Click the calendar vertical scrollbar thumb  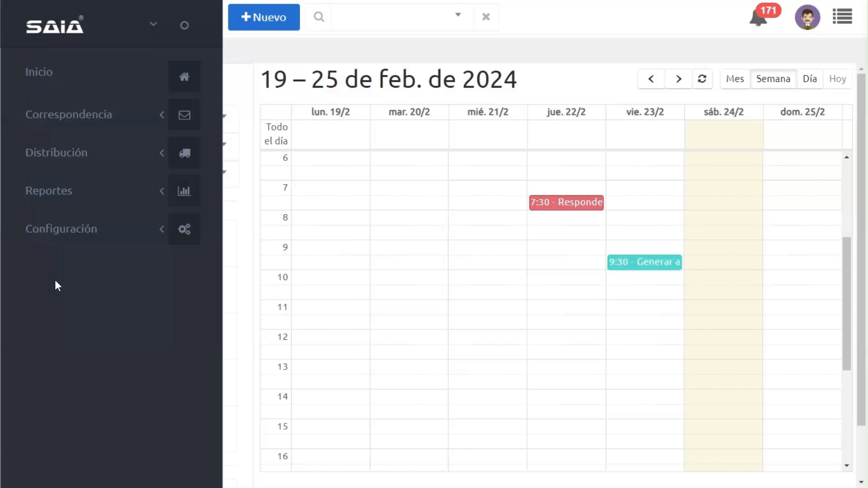click(x=846, y=303)
